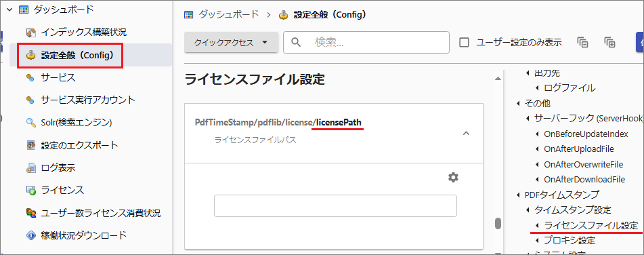This screenshot has width=644, height=255.
Task: Open ログ表示 in sidebar
Action: tap(58, 168)
